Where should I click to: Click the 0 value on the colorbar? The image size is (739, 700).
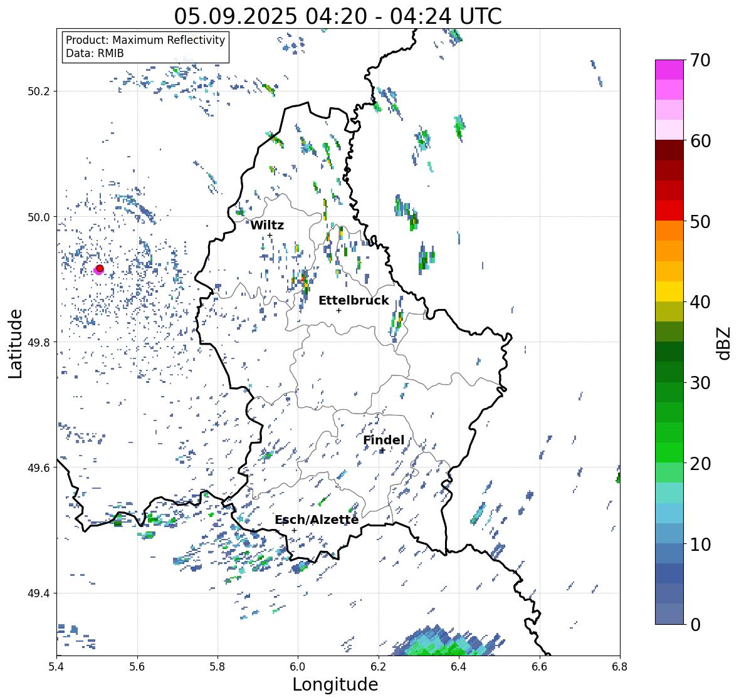(695, 625)
